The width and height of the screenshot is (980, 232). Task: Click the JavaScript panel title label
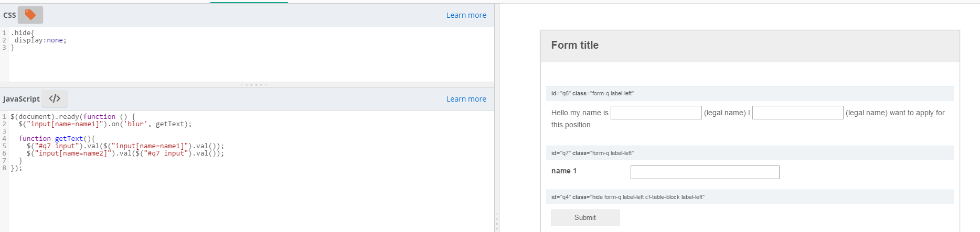[x=21, y=99]
